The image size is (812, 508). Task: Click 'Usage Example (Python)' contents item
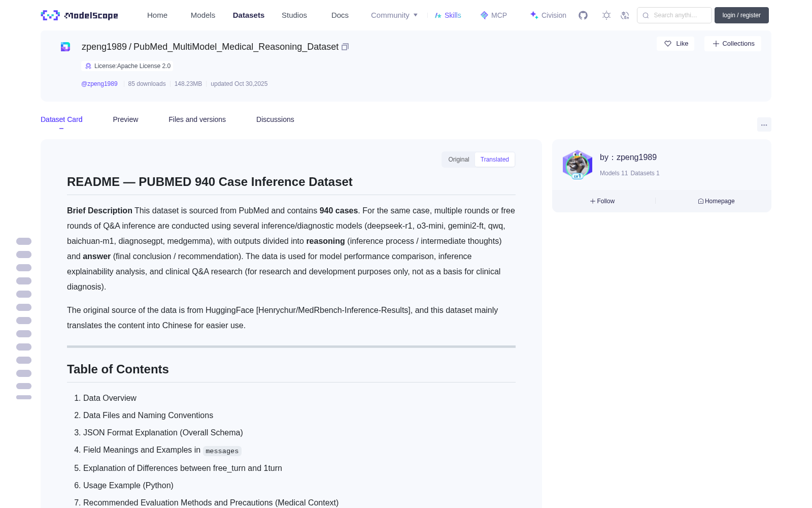tap(128, 486)
